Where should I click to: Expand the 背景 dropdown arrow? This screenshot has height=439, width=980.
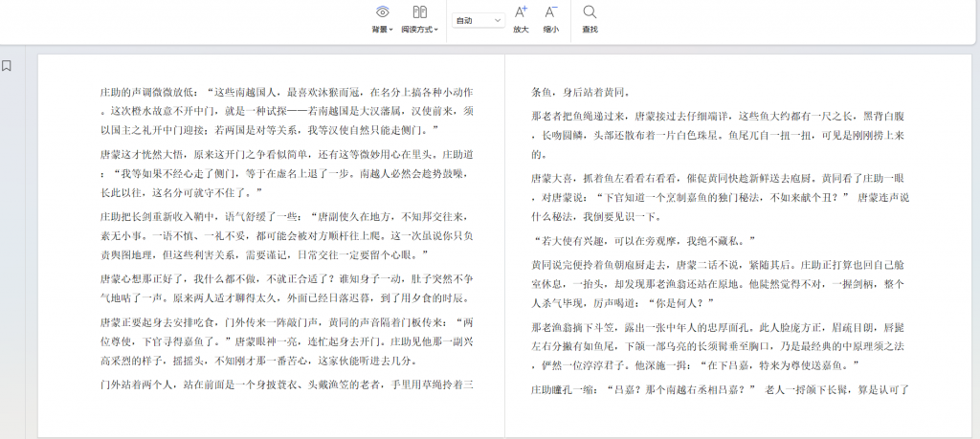coord(391,30)
